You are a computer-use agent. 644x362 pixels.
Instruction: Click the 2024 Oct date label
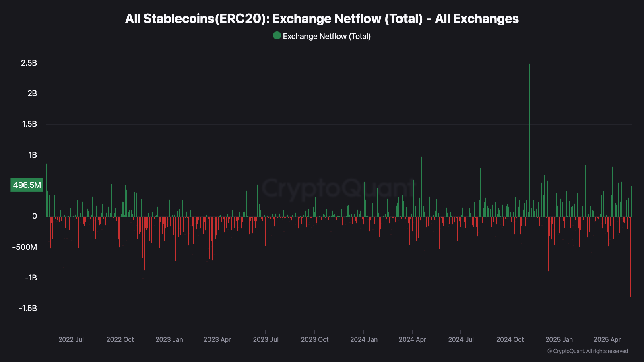pos(510,339)
